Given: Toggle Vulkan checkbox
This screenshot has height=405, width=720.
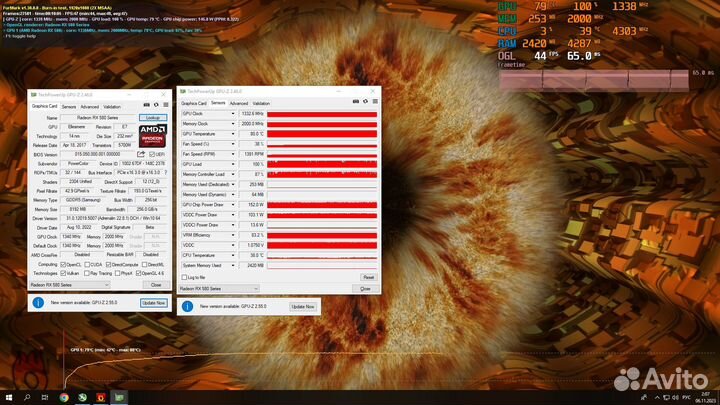Looking at the screenshot, I should (63, 273).
